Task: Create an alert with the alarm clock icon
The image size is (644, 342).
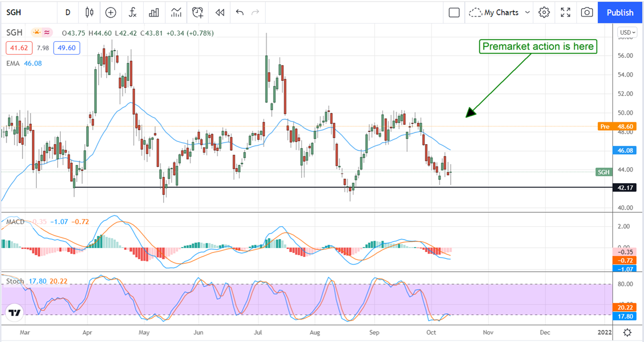Action: tap(198, 12)
